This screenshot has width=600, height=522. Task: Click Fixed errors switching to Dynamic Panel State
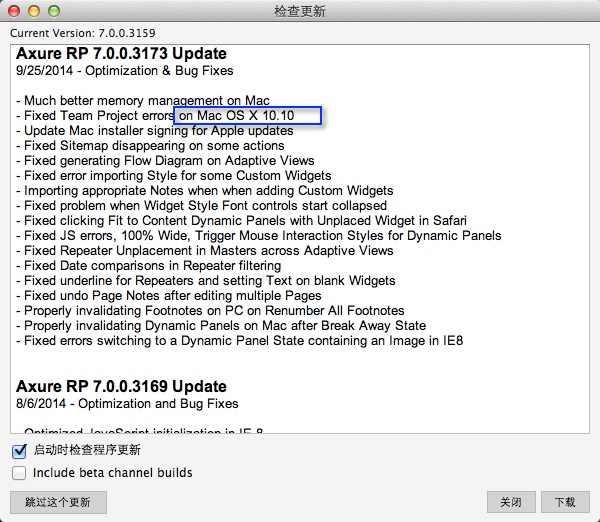[x=240, y=341]
